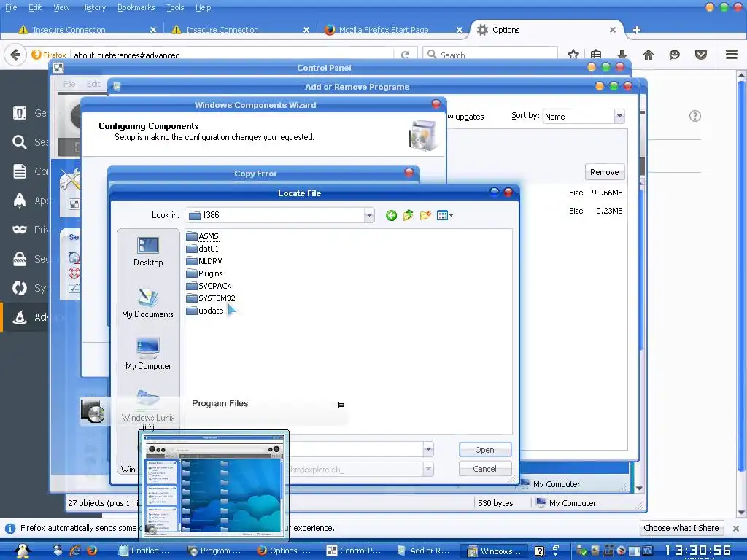
Task: Select Sync icon in Firefox Options
Action: [20, 288]
